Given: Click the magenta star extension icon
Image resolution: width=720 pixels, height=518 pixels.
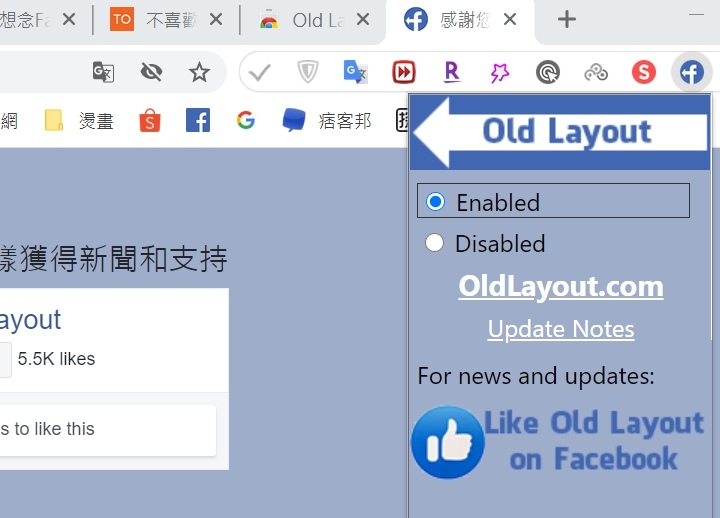Looking at the screenshot, I should [x=500, y=73].
